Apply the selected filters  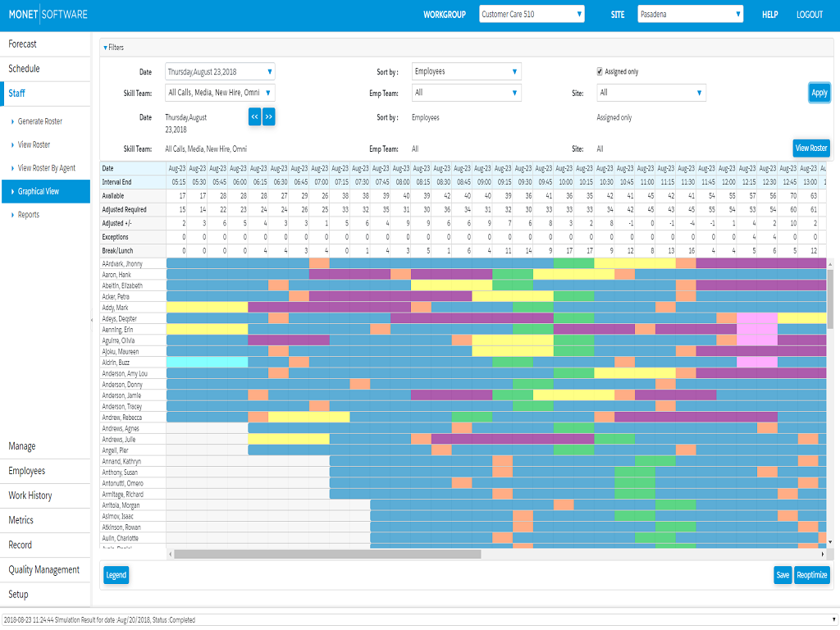pos(819,93)
